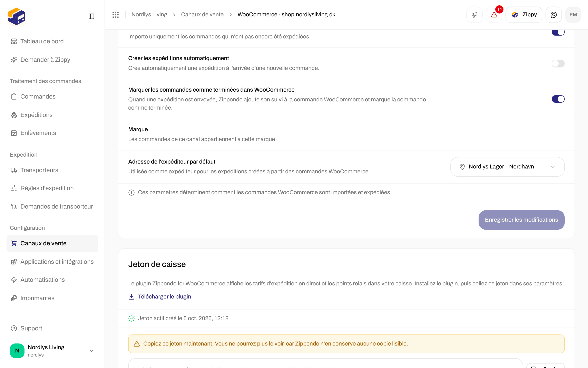This screenshot has height=368, width=588.
Task: Open Commandes in the sidebar
Action: pos(52,97)
